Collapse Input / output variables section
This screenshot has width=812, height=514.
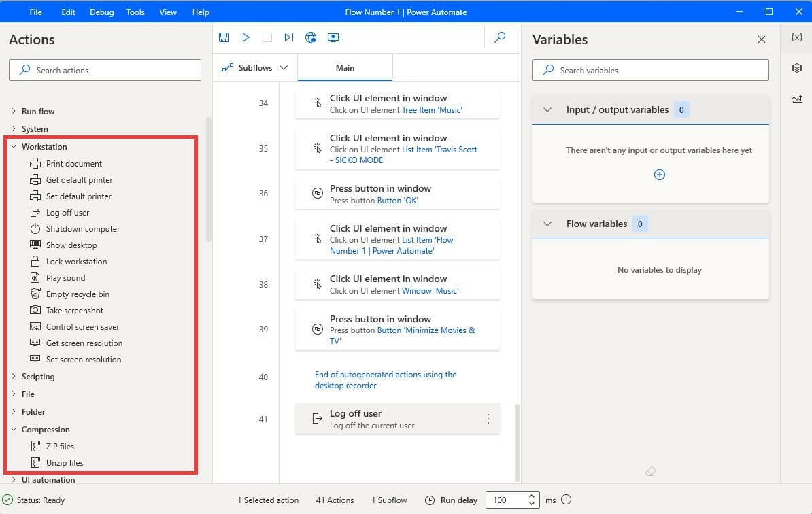click(547, 109)
